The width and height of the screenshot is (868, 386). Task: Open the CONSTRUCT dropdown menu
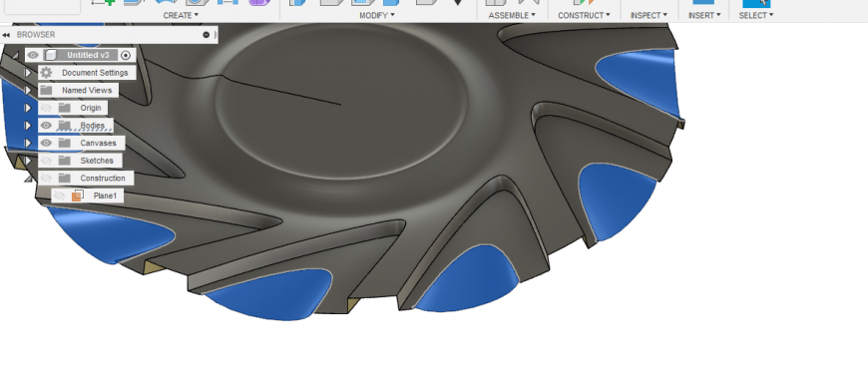point(584,16)
